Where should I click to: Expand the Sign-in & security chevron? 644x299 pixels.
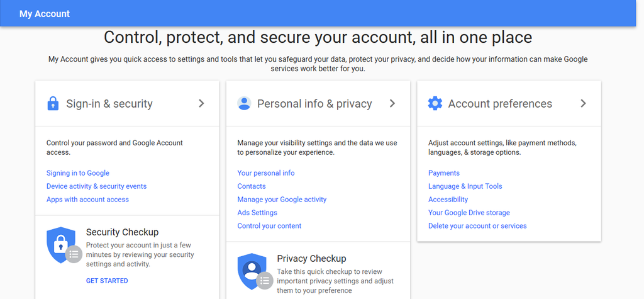[201, 103]
